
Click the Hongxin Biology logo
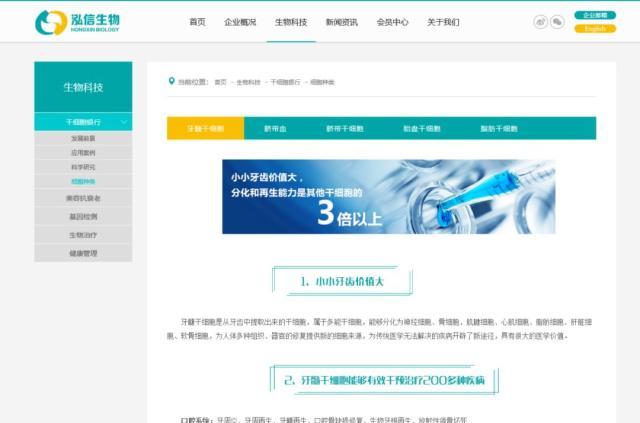tap(78, 22)
